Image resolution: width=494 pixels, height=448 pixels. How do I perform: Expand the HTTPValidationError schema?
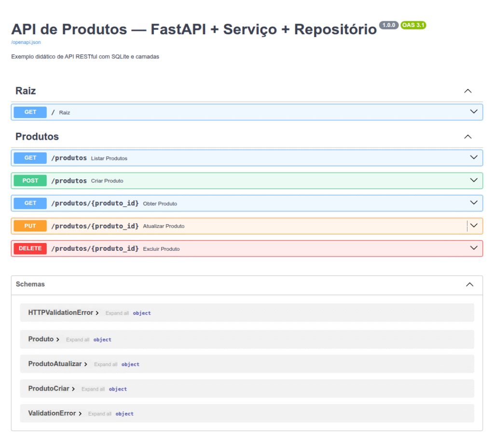97,313
